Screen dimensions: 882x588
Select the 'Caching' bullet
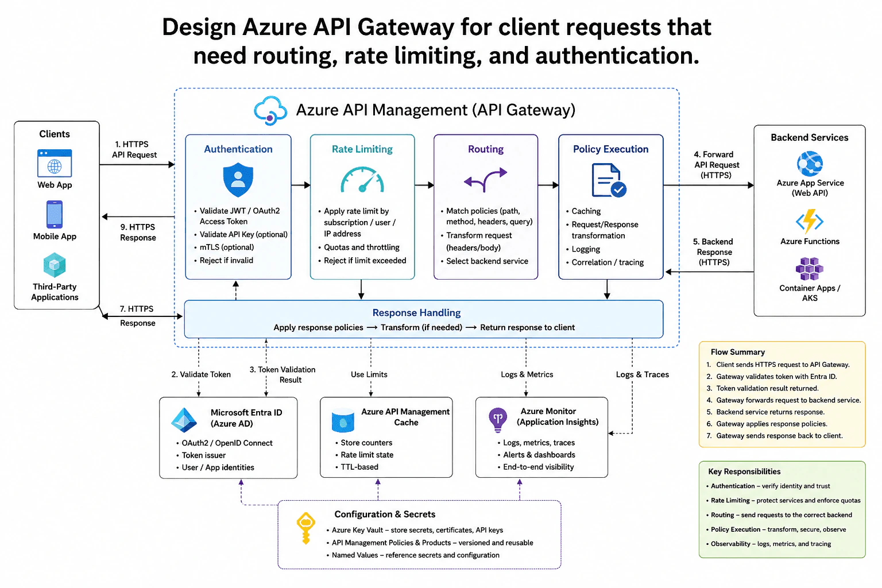point(583,211)
